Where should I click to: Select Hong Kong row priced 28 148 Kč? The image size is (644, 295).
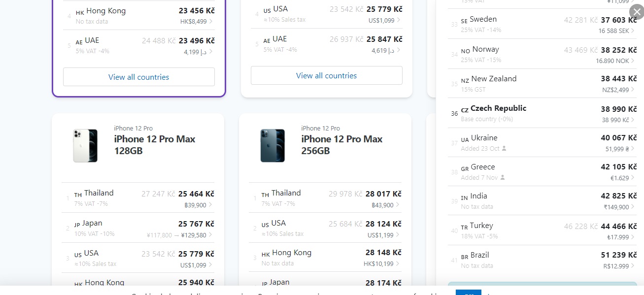326,258
